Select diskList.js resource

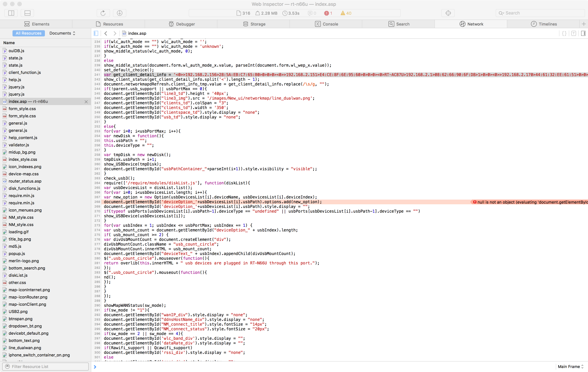45,275
